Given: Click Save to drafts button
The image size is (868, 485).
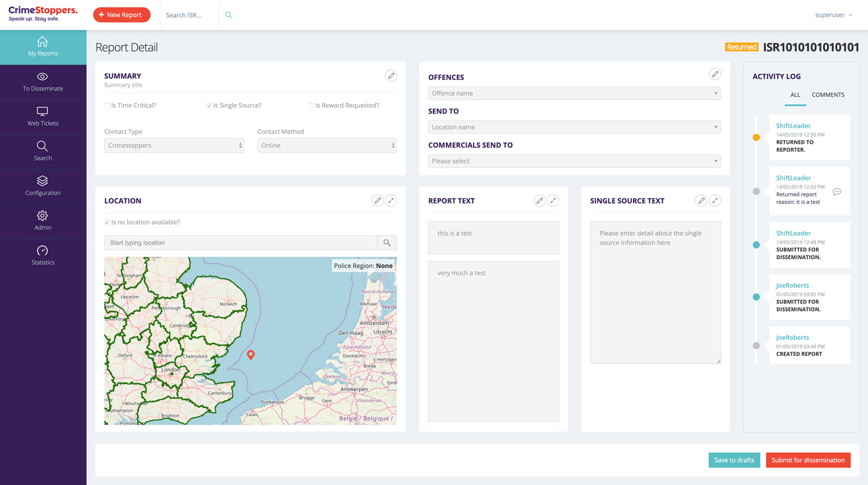Looking at the screenshot, I should pos(734,460).
